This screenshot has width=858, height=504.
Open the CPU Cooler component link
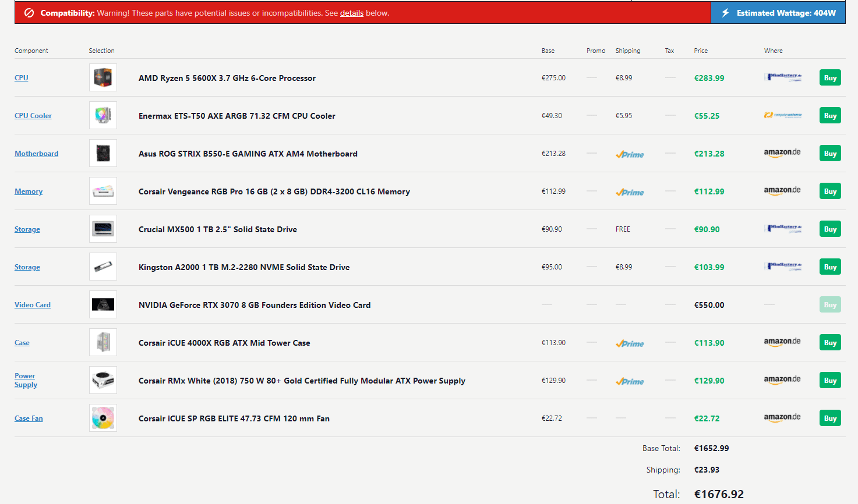pos(33,116)
